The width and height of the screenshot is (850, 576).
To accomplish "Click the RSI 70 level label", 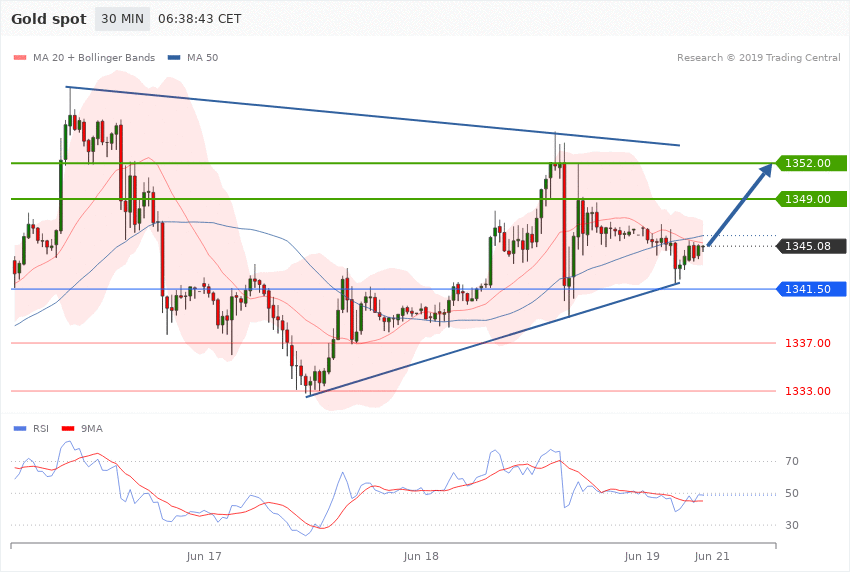I will [x=792, y=461].
